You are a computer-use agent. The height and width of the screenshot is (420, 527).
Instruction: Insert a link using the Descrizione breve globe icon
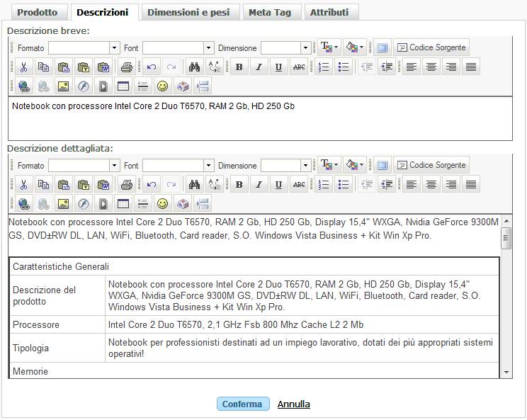23,86
